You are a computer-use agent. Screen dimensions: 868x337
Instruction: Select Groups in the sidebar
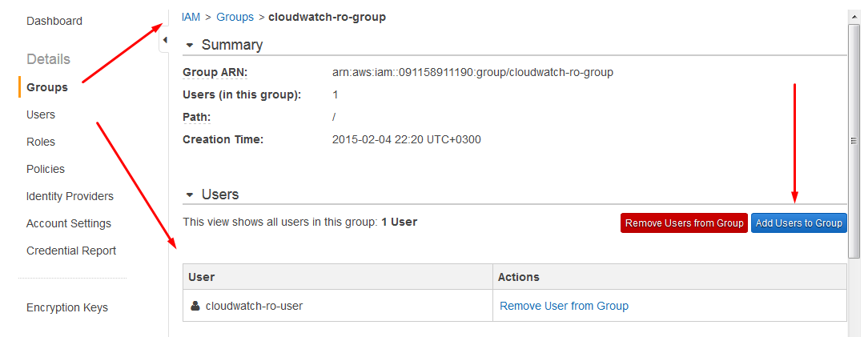pyautogui.click(x=47, y=87)
